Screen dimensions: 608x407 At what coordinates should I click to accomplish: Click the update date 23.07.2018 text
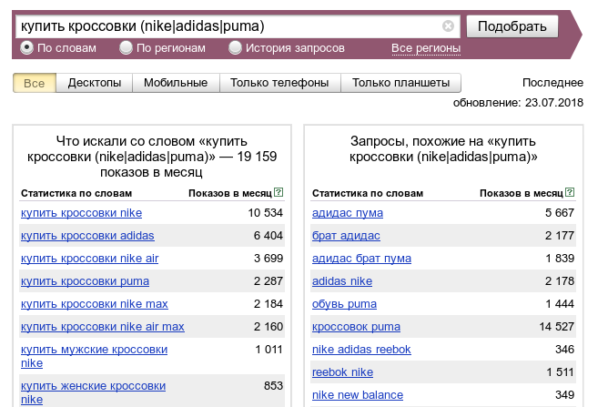[x=554, y=103]
